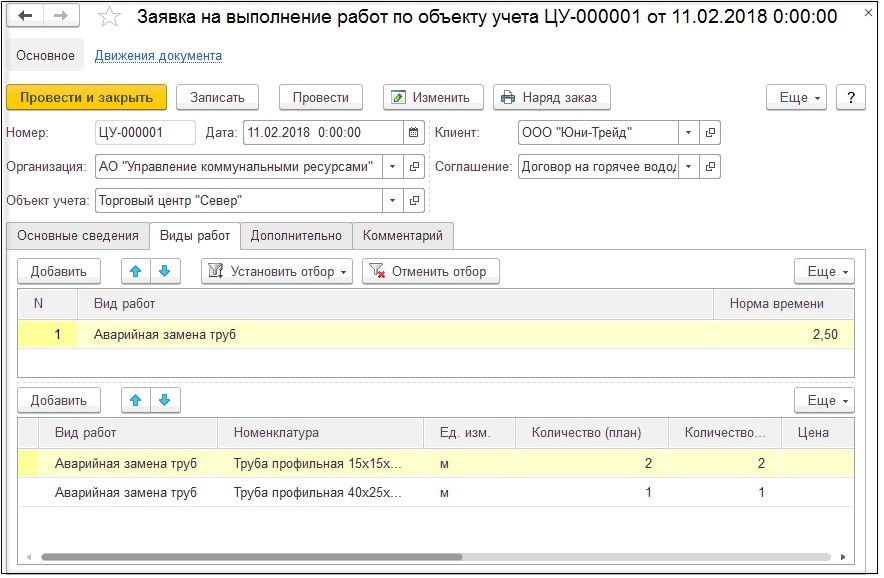The height and width of the screenshot is (578, 884).
Task: Open the Установить отбор dropdown
Action: pyautogui.click(x=277, y=271)
